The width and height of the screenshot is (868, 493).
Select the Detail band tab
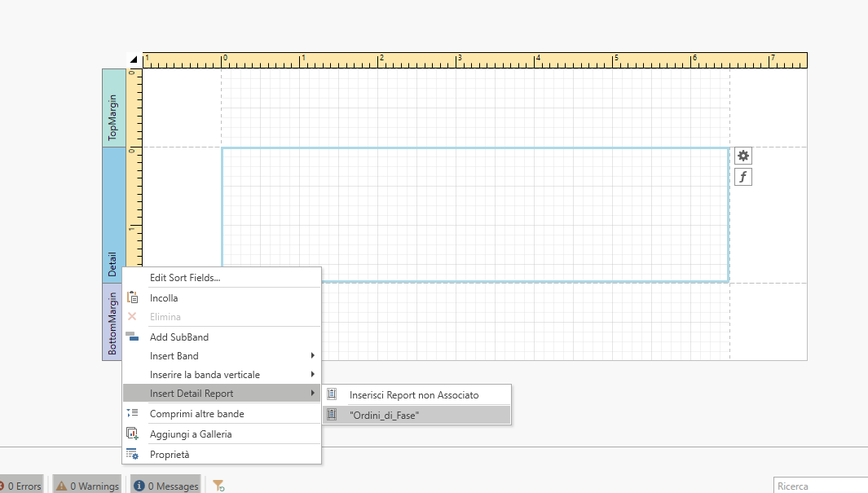(114, 215)
